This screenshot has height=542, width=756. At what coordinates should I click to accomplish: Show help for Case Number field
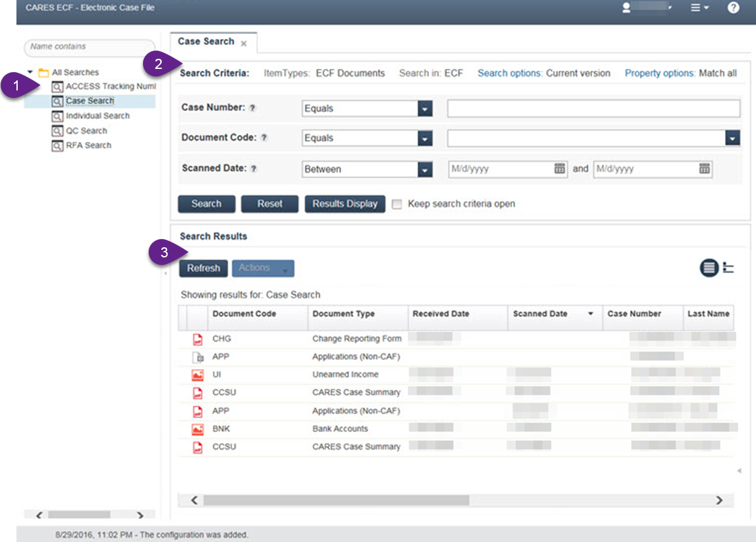click(x=252, y=108)
